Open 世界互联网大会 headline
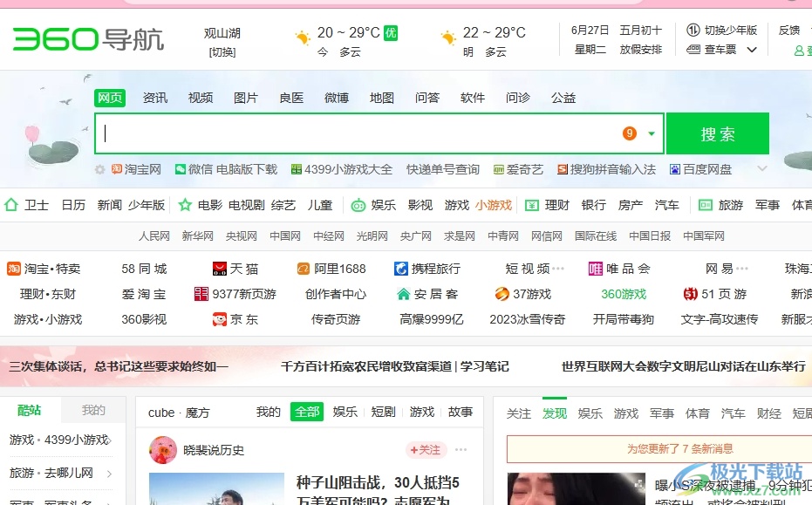 [x=684, y=366]
